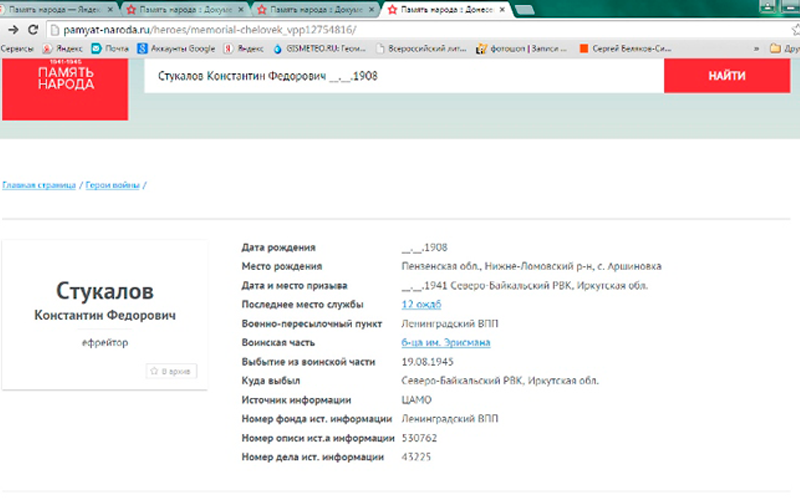Switch to second Память народа Документ tab
This screenshot has height=500, width=800.
click(316, 10)
